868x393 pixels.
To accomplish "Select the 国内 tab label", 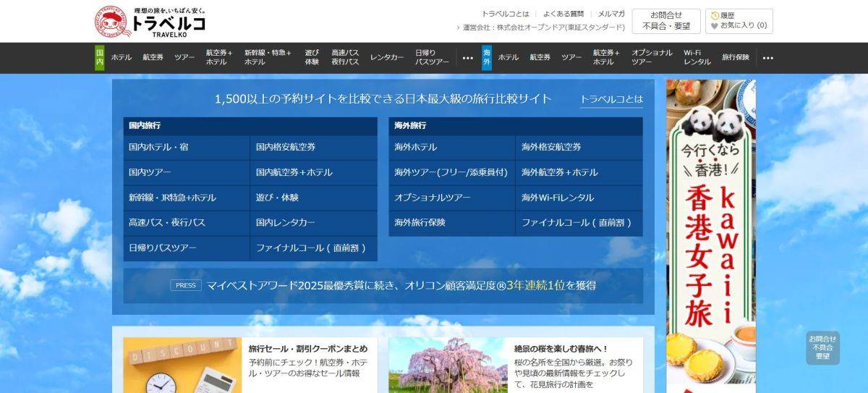I will pyautogui.click(x=100, y=58).
